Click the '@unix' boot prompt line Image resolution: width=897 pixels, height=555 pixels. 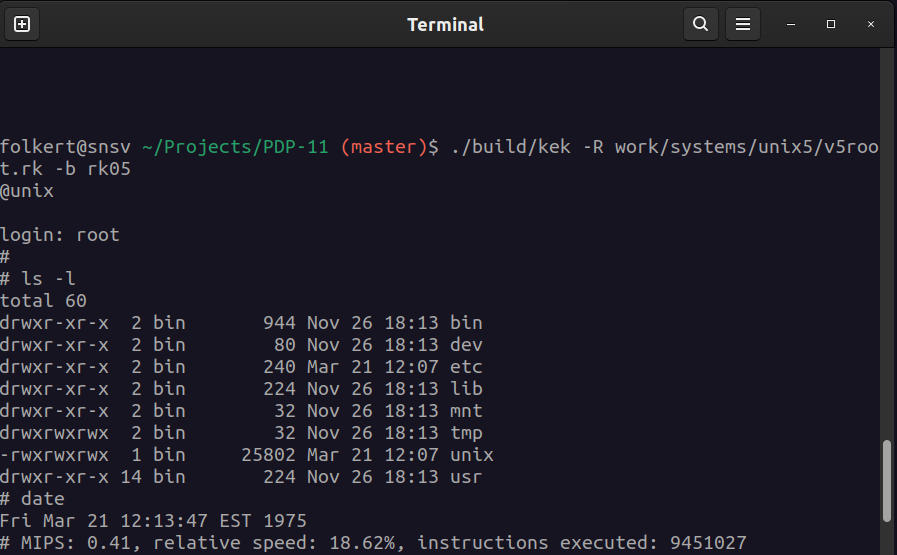click(x=27, y=191)
